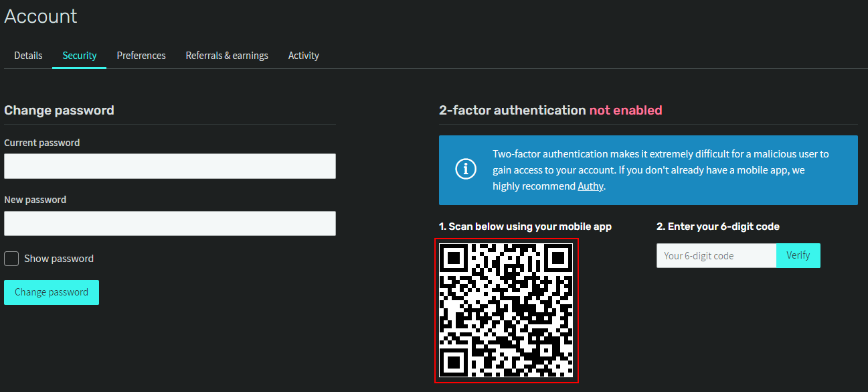The image size is (868, 392).
Task: Click '1. Scan below using your mobile app'
Action: [525, 226]
